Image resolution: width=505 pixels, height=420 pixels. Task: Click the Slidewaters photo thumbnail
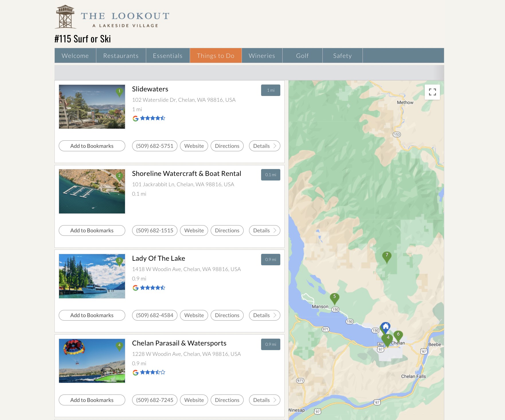point(92,107)
